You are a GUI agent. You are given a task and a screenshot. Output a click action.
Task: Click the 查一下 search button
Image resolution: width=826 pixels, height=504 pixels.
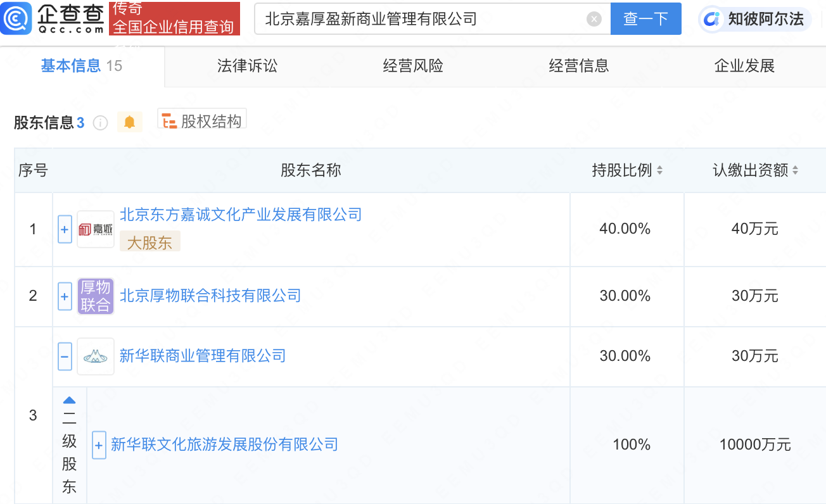(x=645, y=19)
